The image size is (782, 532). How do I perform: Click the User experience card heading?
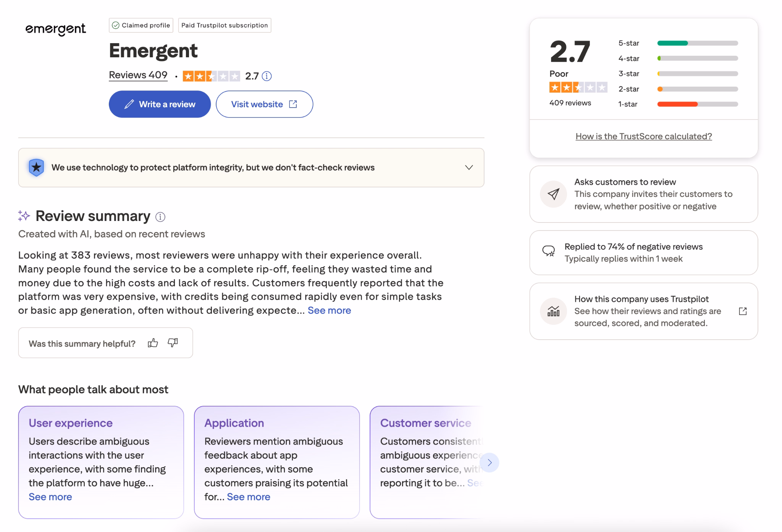pyautogui.click(x=71, y=423)
